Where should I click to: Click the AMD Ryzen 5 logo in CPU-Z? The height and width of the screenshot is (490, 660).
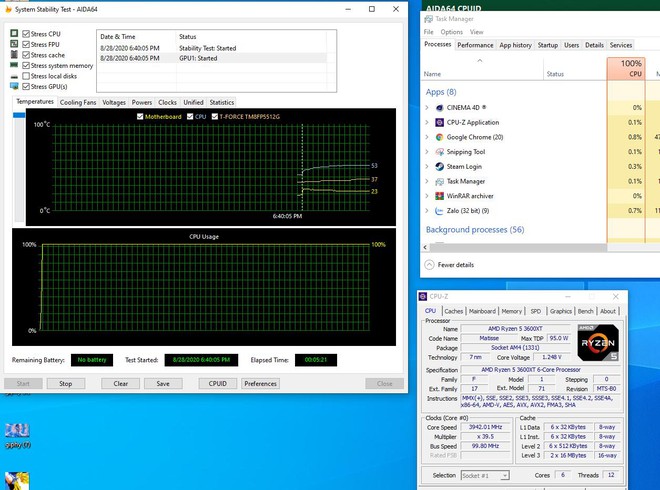point(598,342)
